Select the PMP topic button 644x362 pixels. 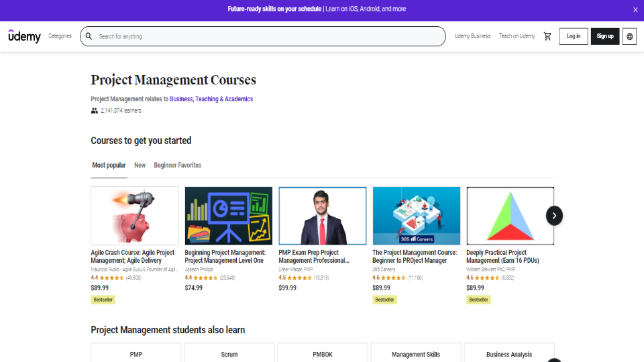click(x=136, y=353)
